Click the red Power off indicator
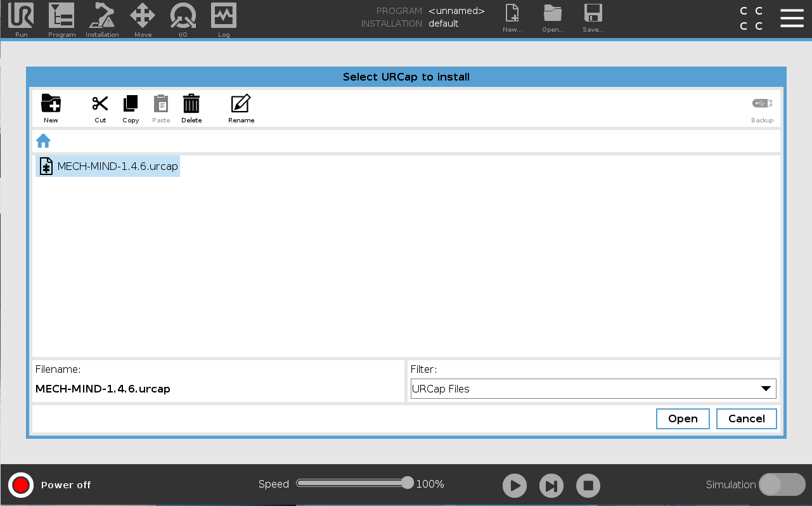The image size is (812, 506). click(21, 485)
